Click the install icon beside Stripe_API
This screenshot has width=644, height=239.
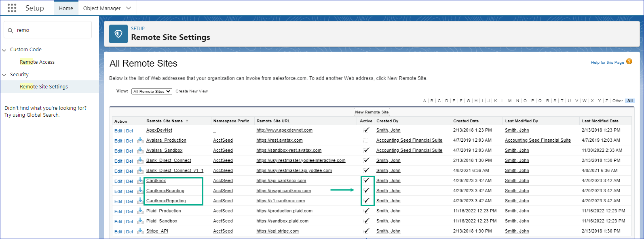click(140, 231)
